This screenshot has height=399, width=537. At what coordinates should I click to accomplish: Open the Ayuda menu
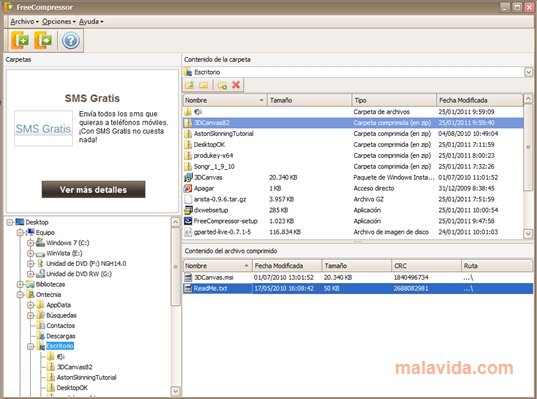click(91, 22)
